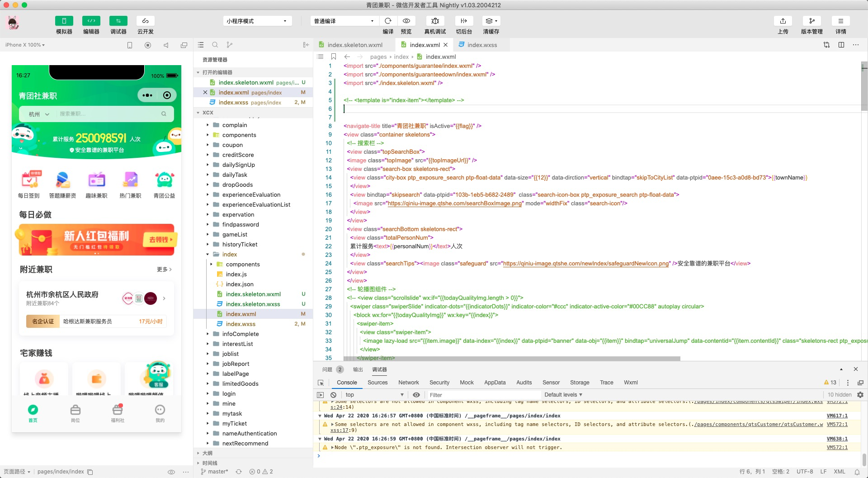868x478 pixels.
Task: Click the 编译 compile refresh icon
Action: coord(388,21)
